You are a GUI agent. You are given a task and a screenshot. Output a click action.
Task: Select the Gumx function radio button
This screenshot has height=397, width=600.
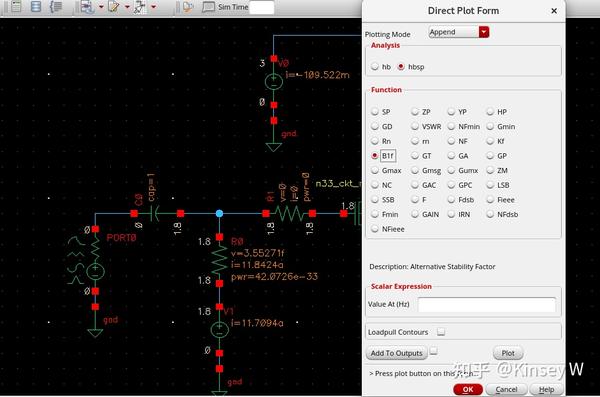451,170
